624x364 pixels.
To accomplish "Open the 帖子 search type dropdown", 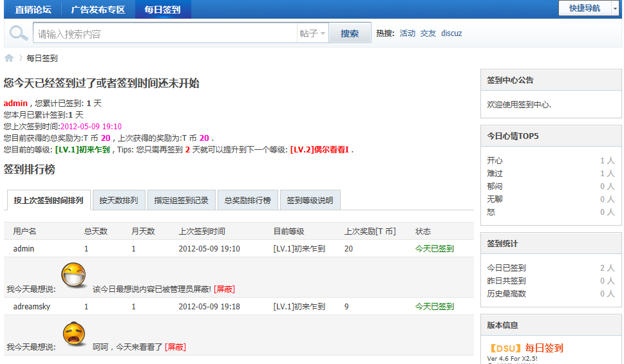I will [x=312, y=33].
